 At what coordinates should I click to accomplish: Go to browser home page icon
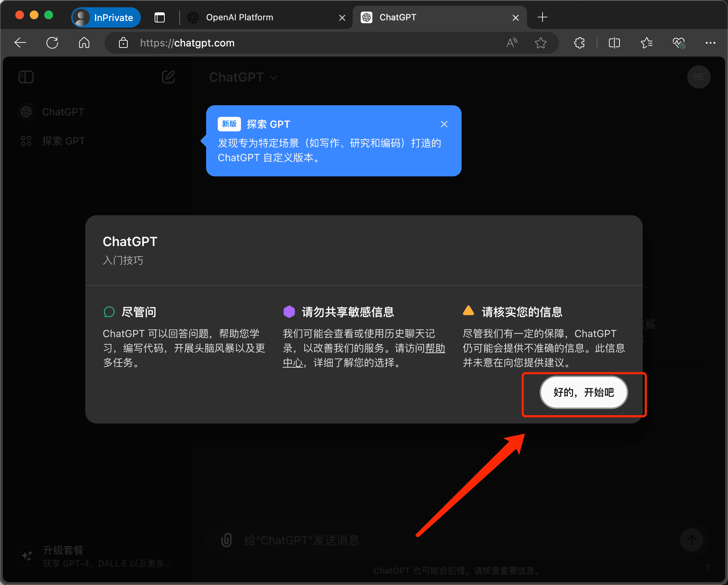tap(84, 43)
